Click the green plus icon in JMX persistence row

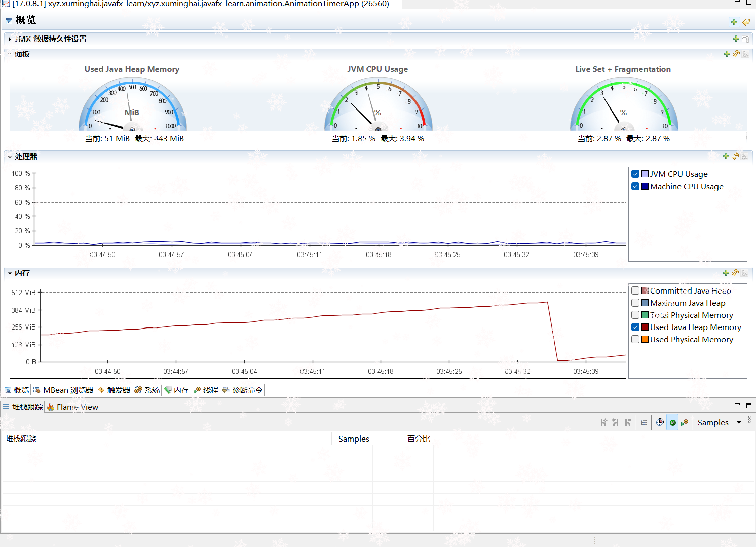coord(736,39)
